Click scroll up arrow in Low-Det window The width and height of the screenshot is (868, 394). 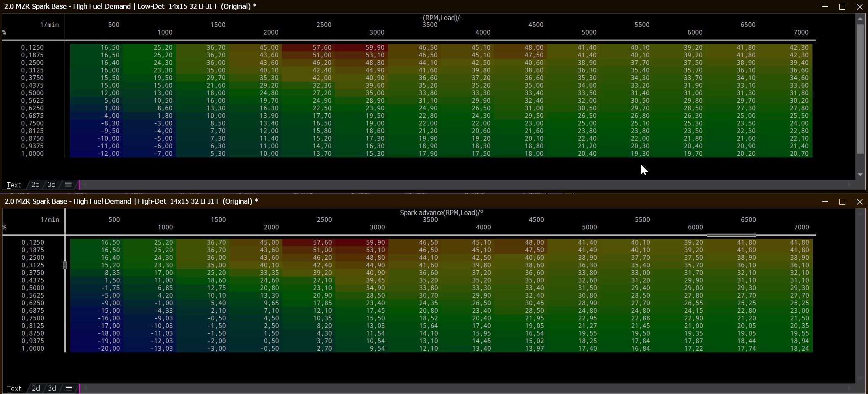[x=860, y=19]
